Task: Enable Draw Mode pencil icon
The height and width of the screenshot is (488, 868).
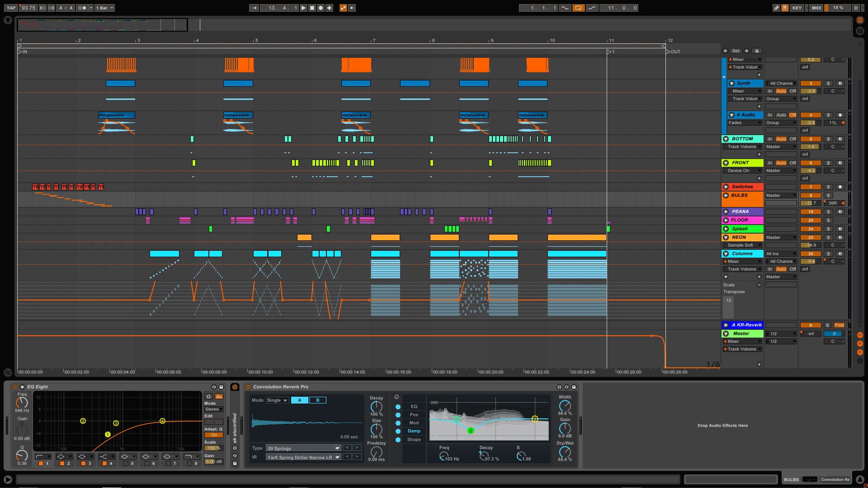Action: coord(776,8)
